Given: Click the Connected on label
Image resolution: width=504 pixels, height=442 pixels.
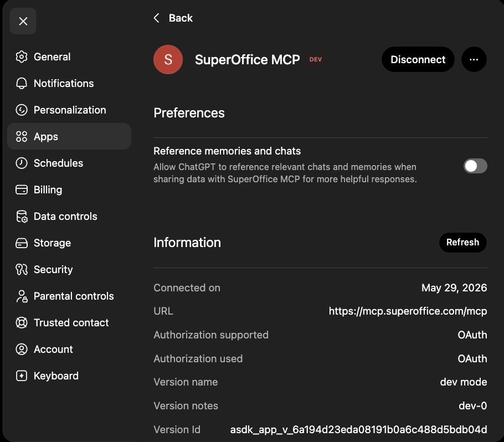Looking at the screenshot, I should [x=187, y=287].
